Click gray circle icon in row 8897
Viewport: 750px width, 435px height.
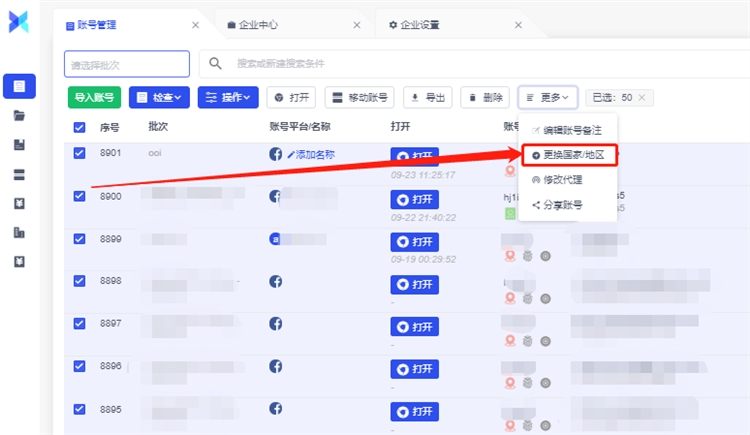pyautogui.click(x=545, y=341)
